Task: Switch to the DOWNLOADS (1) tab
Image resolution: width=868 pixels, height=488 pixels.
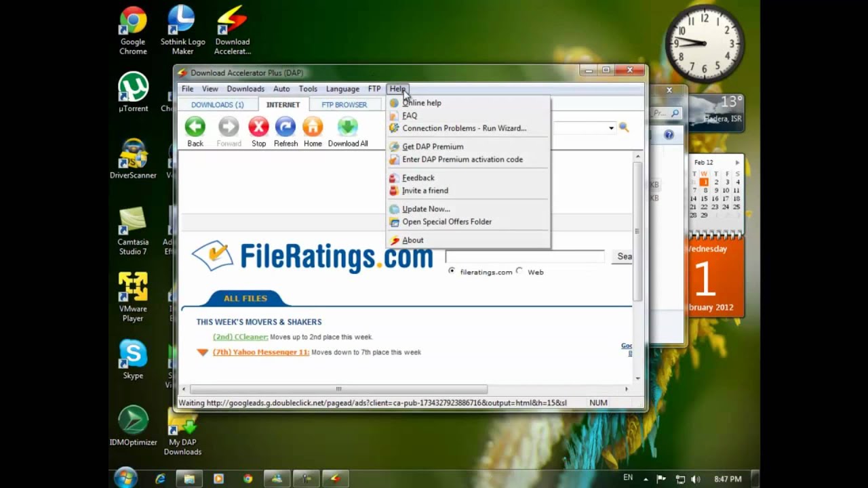Action: pos(217,105)
